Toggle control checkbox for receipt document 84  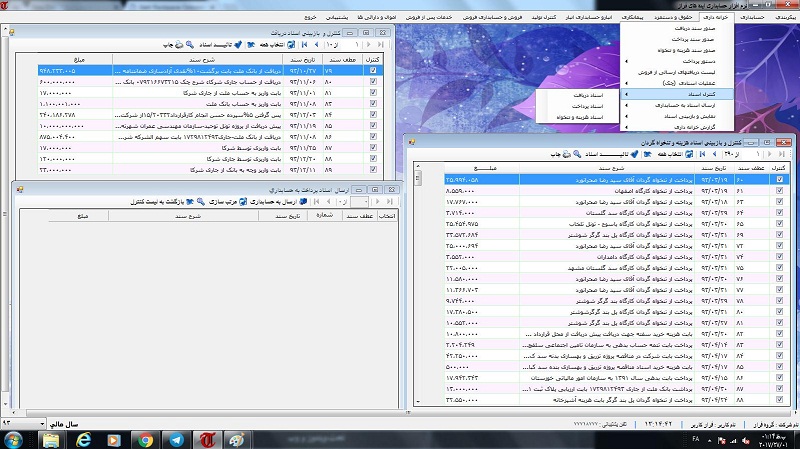point(373,115)
